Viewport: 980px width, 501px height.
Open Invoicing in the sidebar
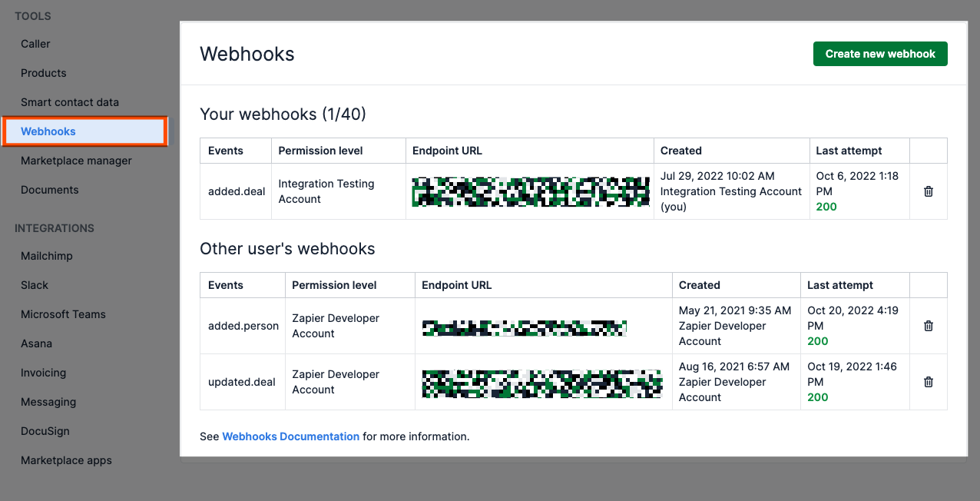click(43, 373)
